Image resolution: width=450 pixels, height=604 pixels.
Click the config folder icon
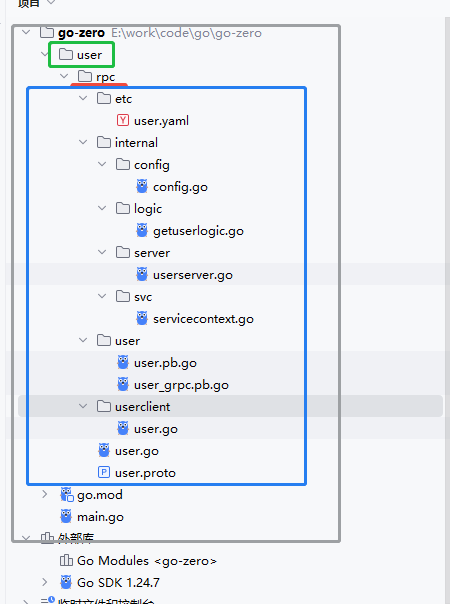(123, 164)
